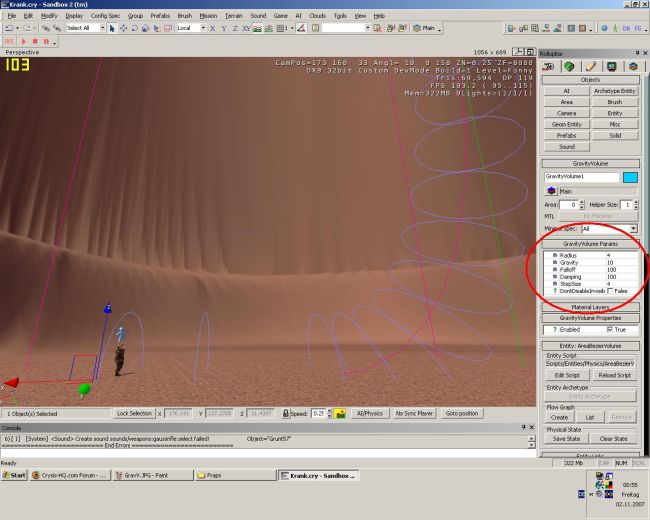
Task: Toggle Follow Terrain icon
Action: pos(257,28)
